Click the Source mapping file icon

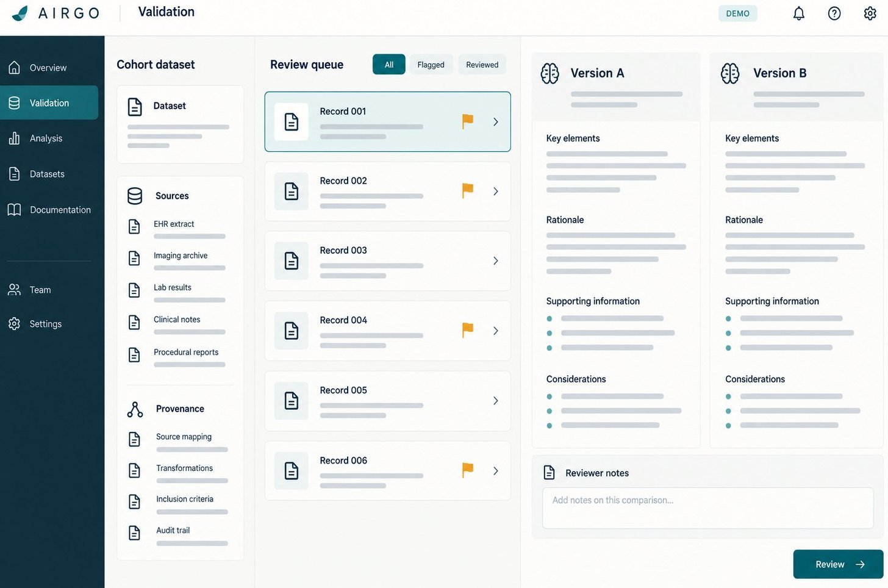pos(134,439)
